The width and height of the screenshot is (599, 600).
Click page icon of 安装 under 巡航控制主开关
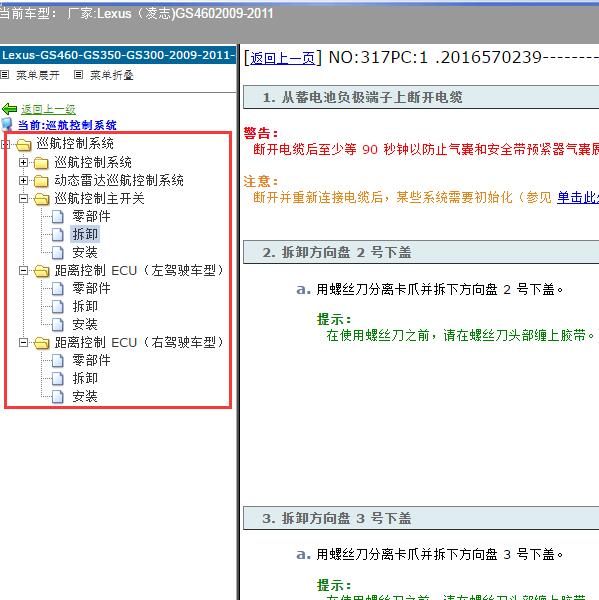click(58, 253)
